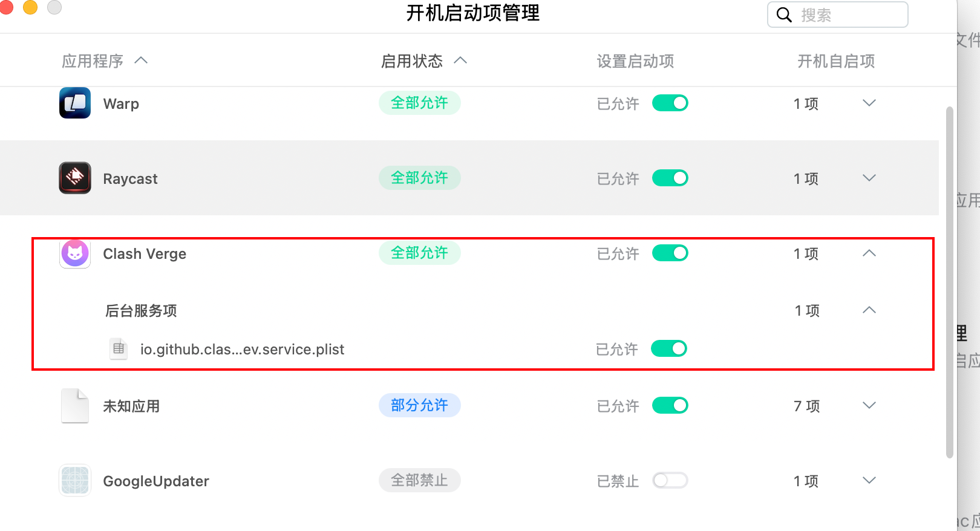The height and width of the screenshot is (531, 980).
Task: Click the Clash Verge cat icon
Action: tap(75, 253)
